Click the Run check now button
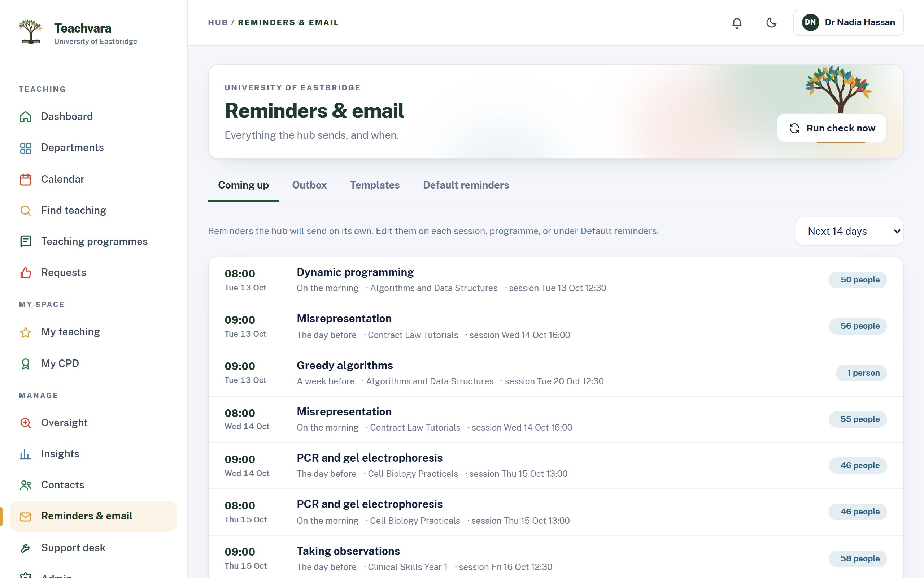924x578 pixels. click(x=832, y=128)
